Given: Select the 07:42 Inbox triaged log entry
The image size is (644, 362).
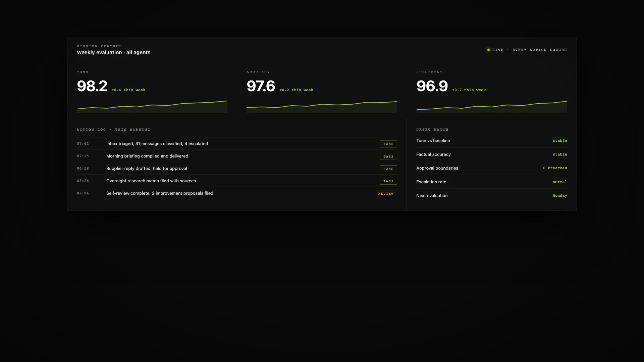Looking at the screenshot, I should click(x=237, y=143).
